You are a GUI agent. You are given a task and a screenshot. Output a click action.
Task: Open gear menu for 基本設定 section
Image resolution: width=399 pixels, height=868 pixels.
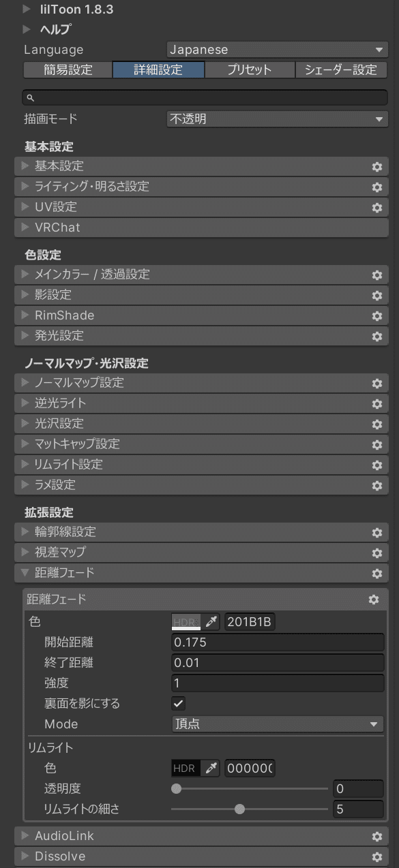(376, 166)
